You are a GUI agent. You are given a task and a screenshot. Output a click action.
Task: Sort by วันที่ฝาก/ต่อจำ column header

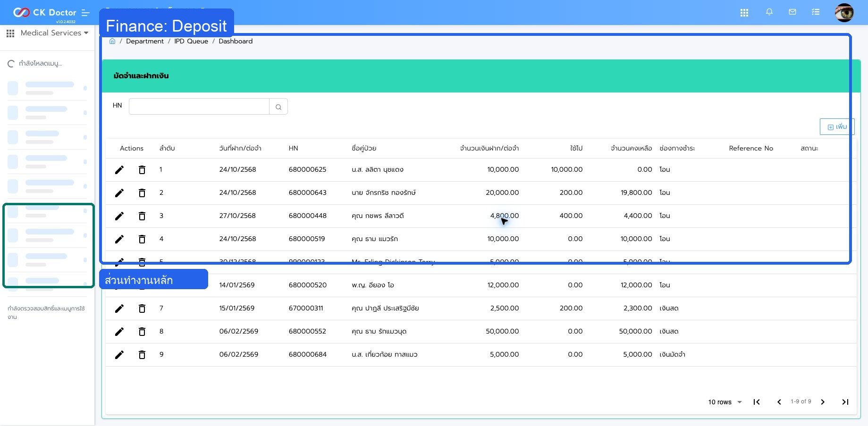coord(240,148)
